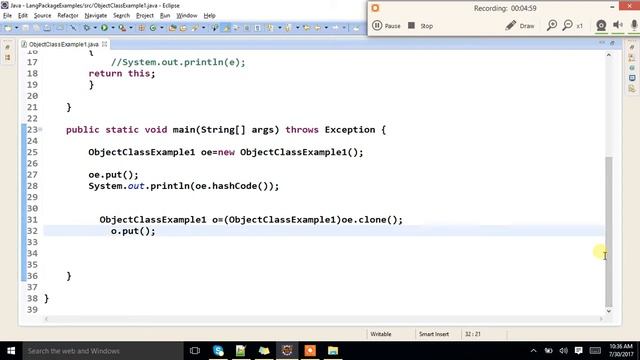Viewport: 640px width, 360px height.
Task: Toggle the webcam in the recorder
Action: point(601,25)
